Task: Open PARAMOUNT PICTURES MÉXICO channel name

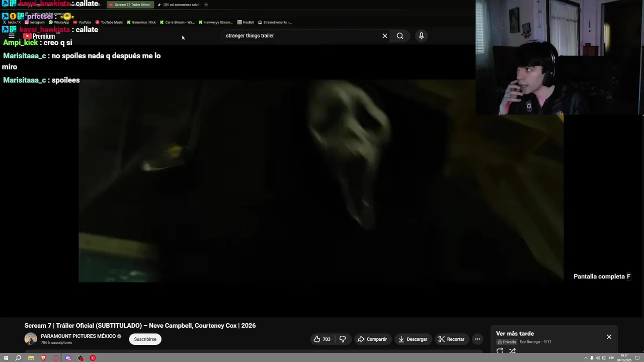Action: coord(78,336)
